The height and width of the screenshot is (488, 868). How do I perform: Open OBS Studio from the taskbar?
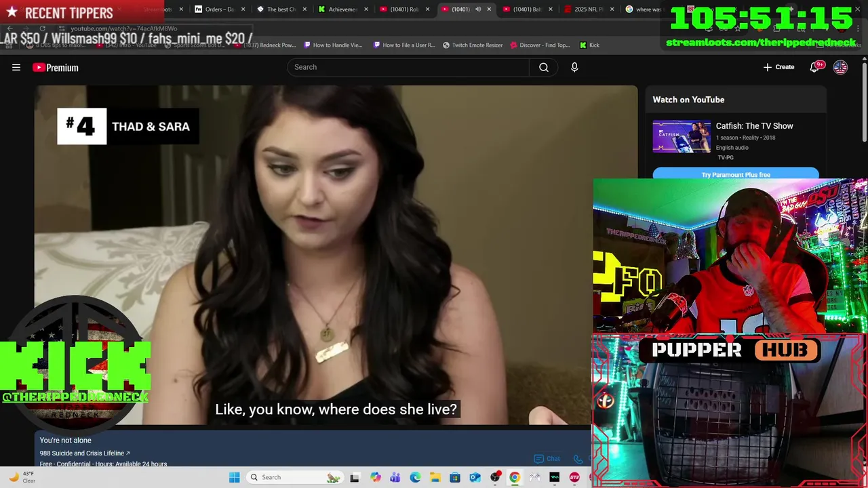495,477
